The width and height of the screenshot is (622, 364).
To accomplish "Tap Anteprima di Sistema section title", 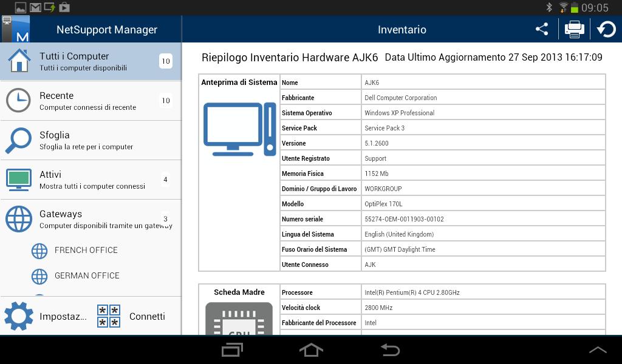I will 239,83.
